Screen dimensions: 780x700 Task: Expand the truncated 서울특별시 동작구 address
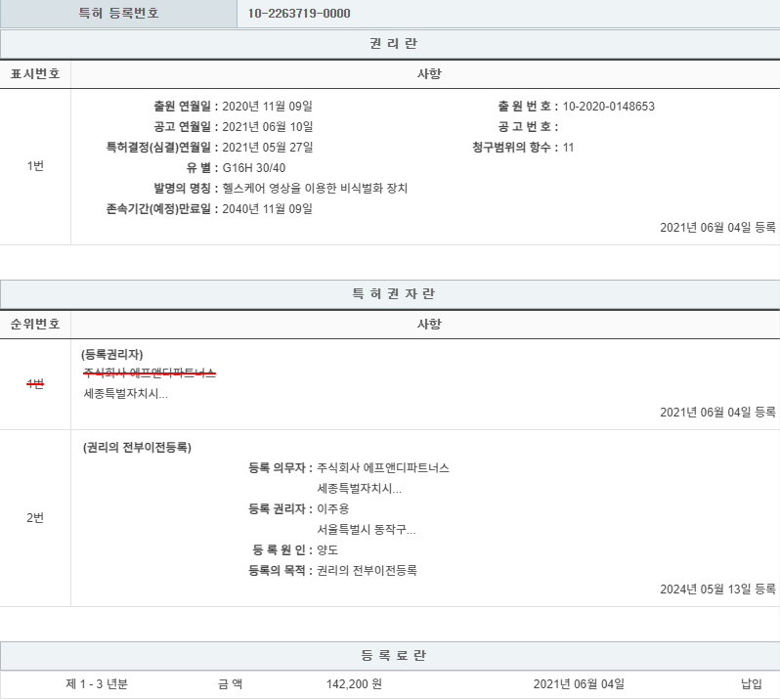coord(367,530)
